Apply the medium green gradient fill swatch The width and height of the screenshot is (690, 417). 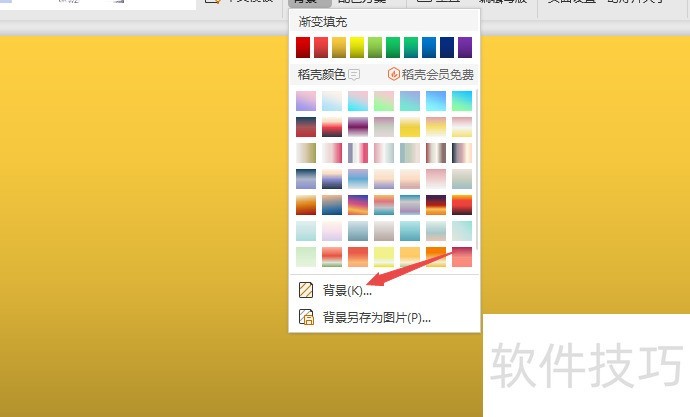point(393,48)
